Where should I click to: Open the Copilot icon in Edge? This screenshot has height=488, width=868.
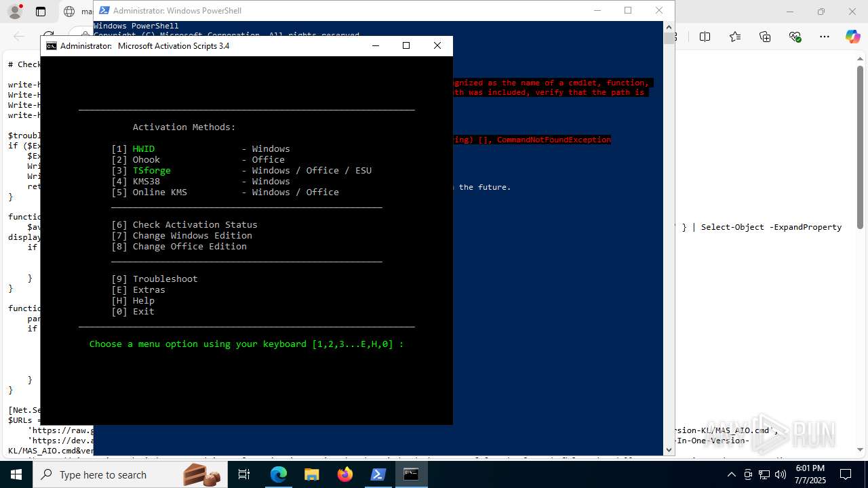coord(852,37)
